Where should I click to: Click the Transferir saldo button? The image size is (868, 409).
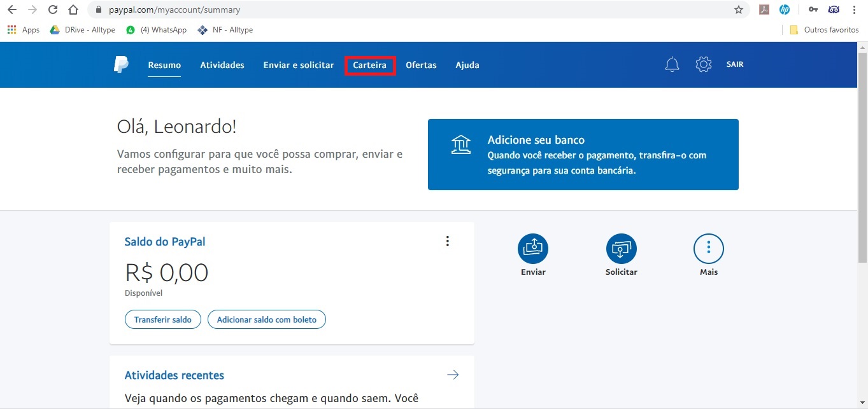[x=163, y=319]
